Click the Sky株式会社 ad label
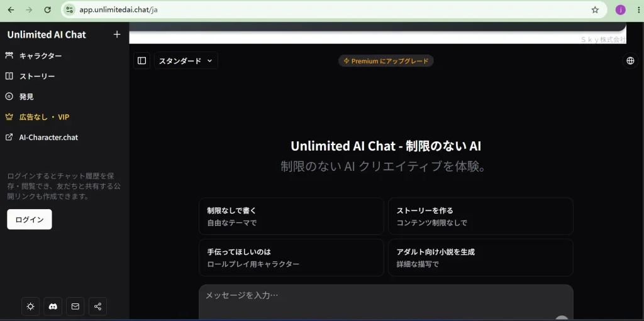This screenshot has width=644, height=321. coord(603,40)
